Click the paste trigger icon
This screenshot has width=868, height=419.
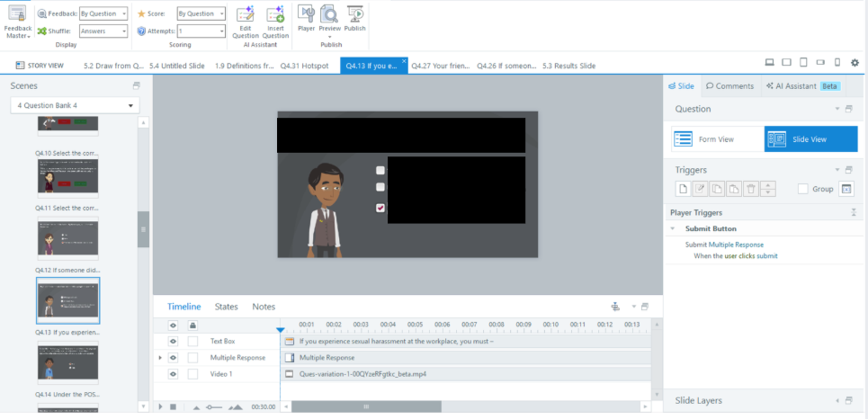click(734, 189)
